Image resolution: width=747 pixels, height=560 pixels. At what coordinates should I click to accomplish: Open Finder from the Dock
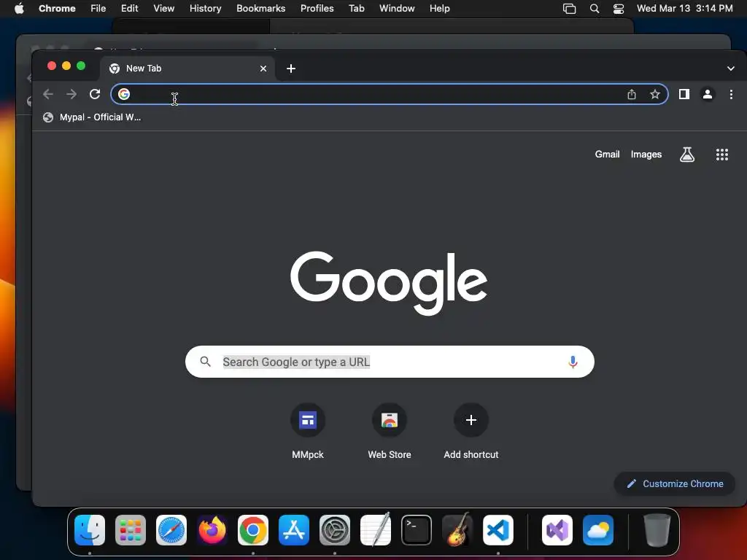(x=90, y=530)
